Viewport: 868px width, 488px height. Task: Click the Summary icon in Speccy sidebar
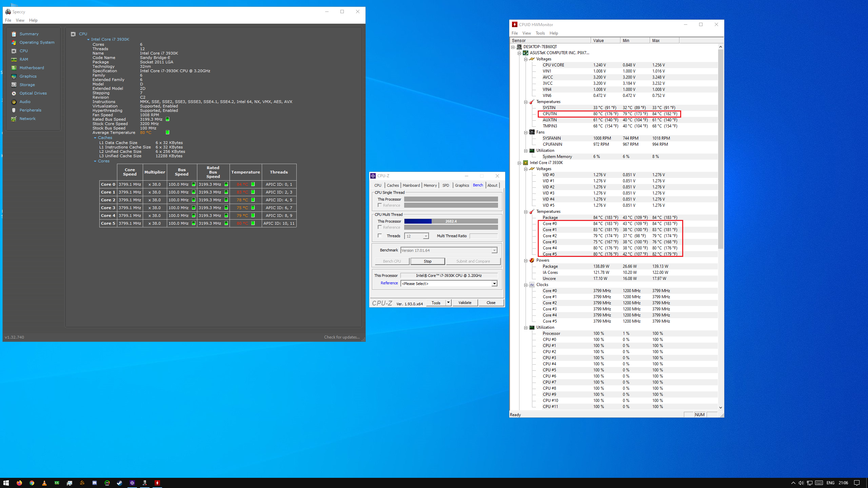point(14,34)
